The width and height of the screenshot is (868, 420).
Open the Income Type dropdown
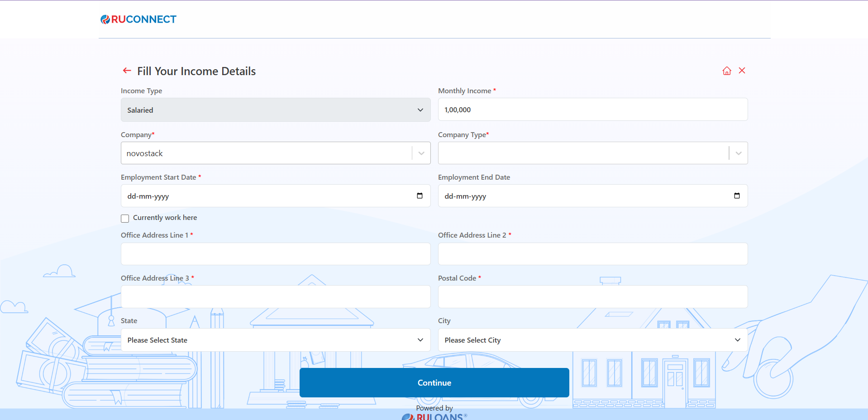(275, 110)
